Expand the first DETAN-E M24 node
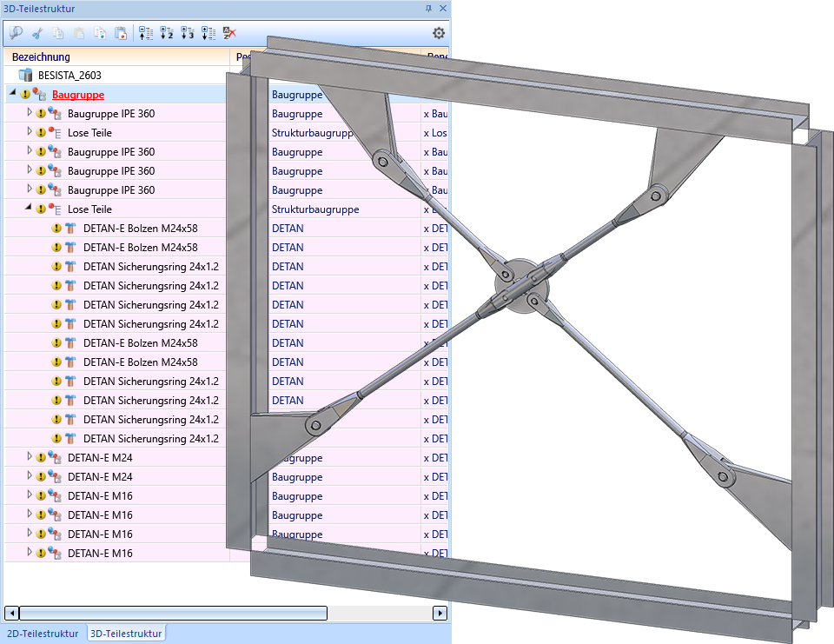834x644 pixels. tap(29, 457)
